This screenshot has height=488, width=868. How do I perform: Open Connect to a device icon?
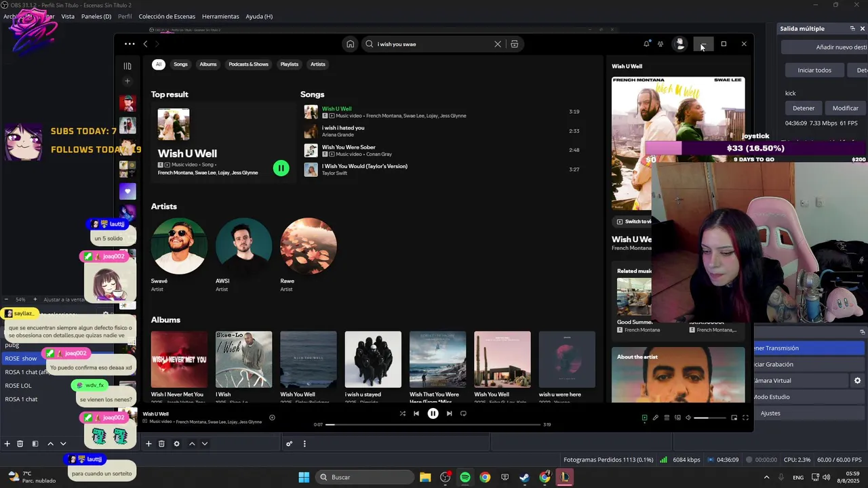[x=677, y=418]
